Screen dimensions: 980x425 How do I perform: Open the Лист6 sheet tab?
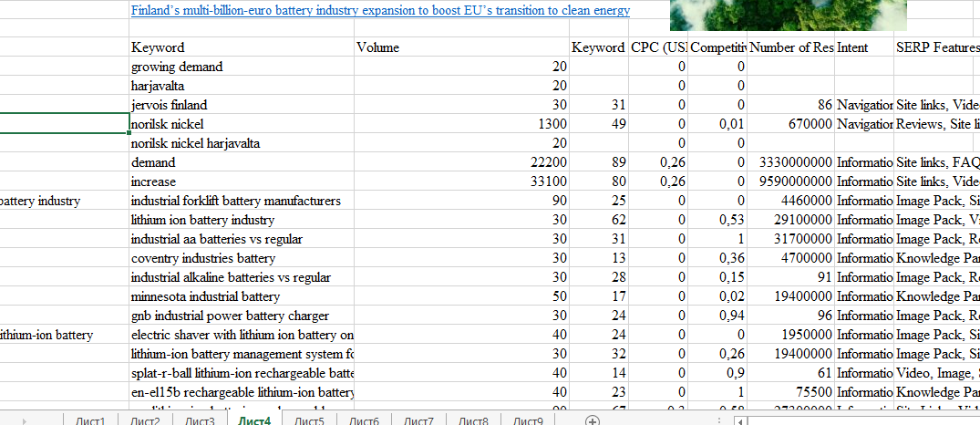coord(365,420)
